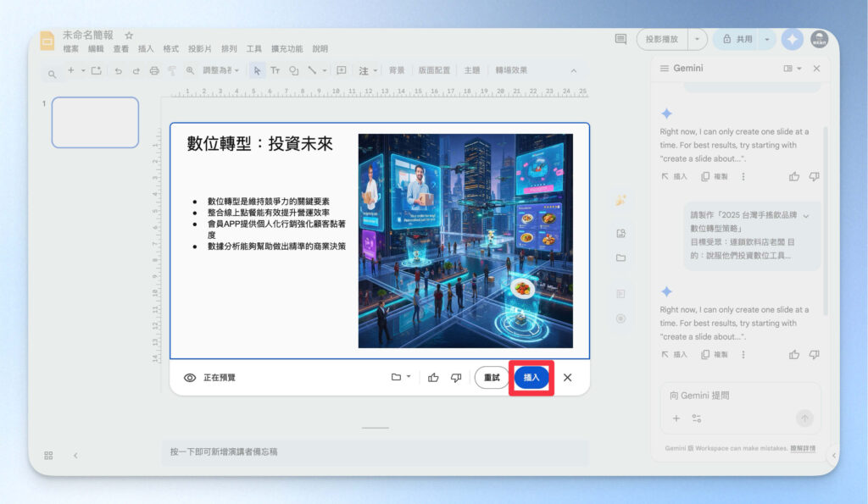This screenshot has width=868, height=504.
Task: Click the thumbs up on the slide preview
Action: (x=434, y=378)
